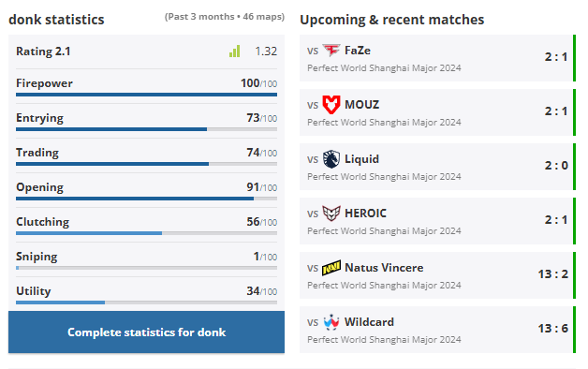Select the Liquid 2:0 match row
The width and height of the screenshot is (588, 369).
coord(437,167)
